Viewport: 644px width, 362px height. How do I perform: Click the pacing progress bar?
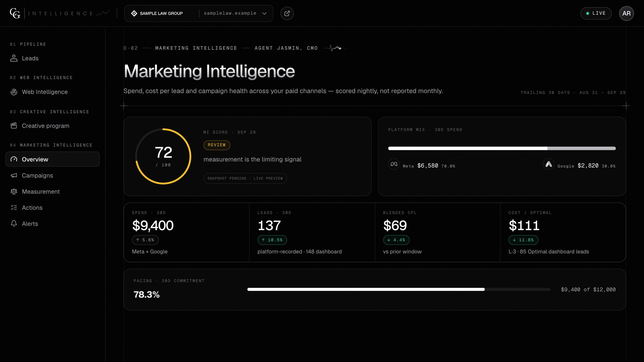pyautogui.click(x=399, y=289)
